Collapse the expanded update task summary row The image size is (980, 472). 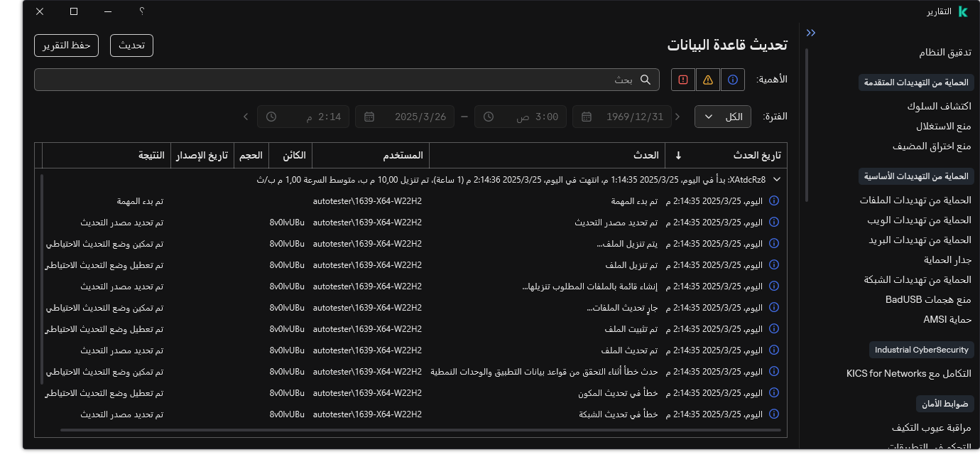775,180
